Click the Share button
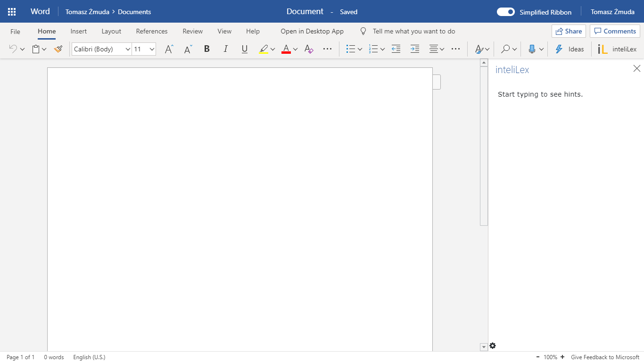Viewport: 644px width, 362px height. pyautogui.click(x=569, y=31)
